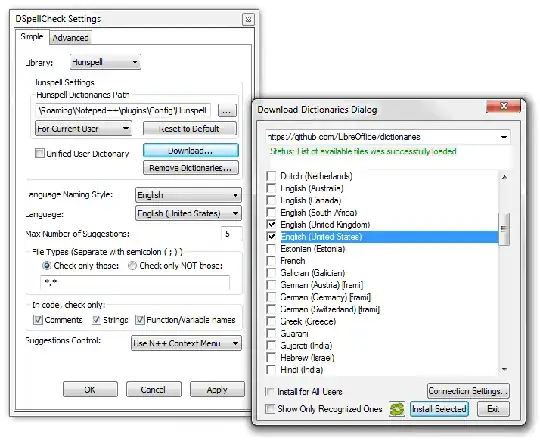Check German (Germany) [frami] dictionary

[271, 297]
